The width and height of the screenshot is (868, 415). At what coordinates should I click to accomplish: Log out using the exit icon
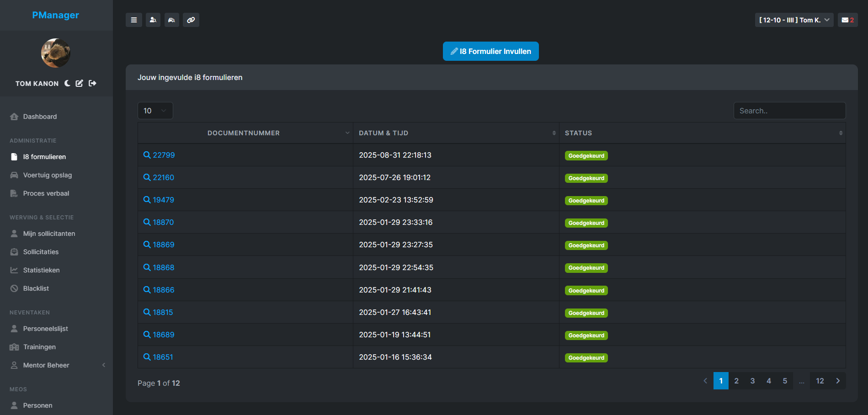tap(92, 83)
